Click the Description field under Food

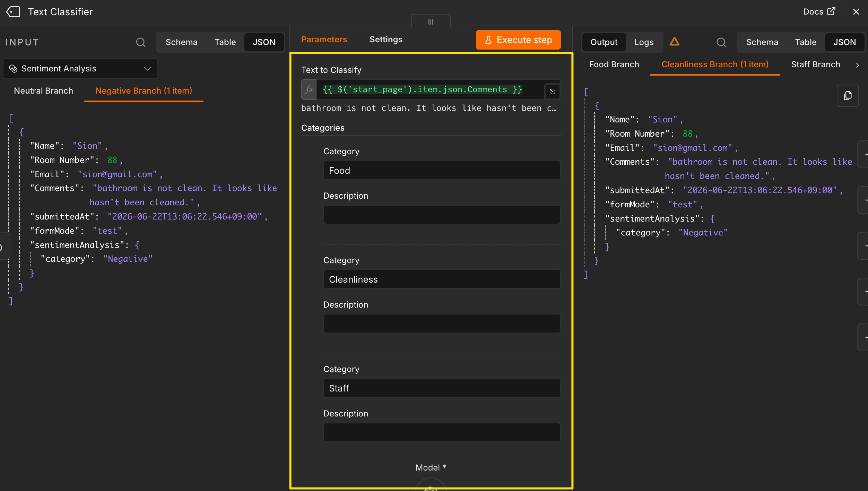point(442,215)
